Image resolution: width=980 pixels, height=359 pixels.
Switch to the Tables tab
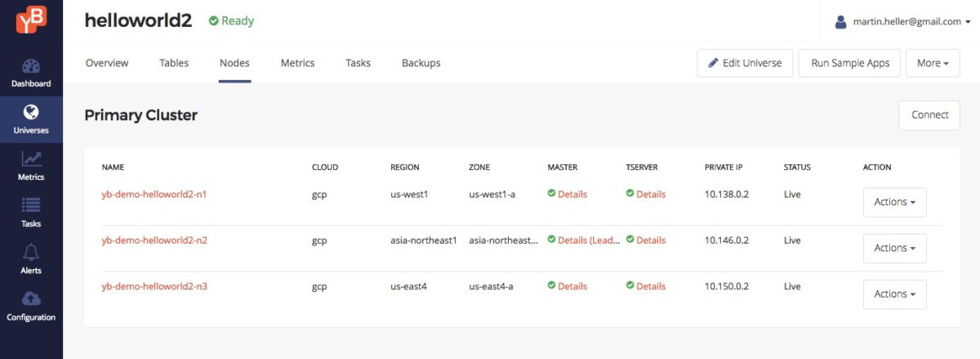point(174,63)
